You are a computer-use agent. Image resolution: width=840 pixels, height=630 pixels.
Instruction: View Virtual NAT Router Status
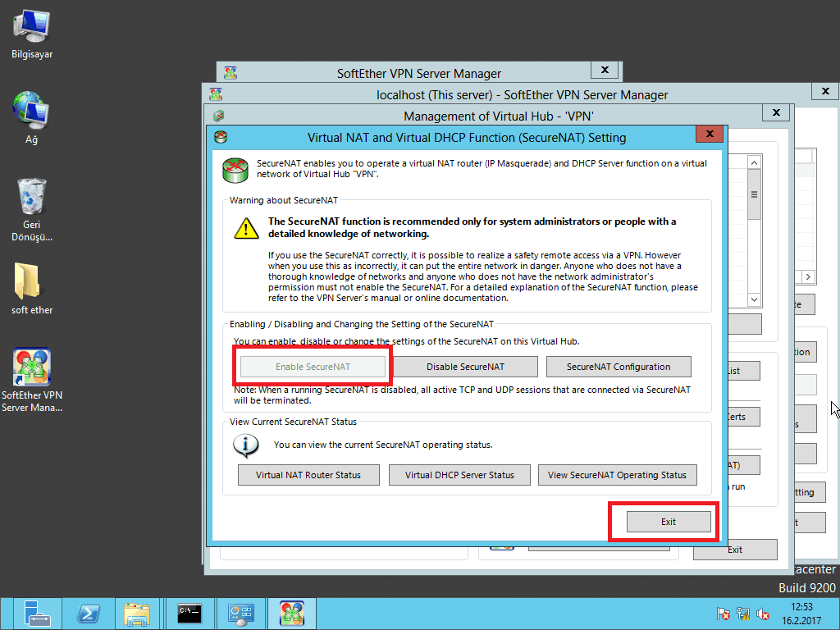click(x=307, y=475)
